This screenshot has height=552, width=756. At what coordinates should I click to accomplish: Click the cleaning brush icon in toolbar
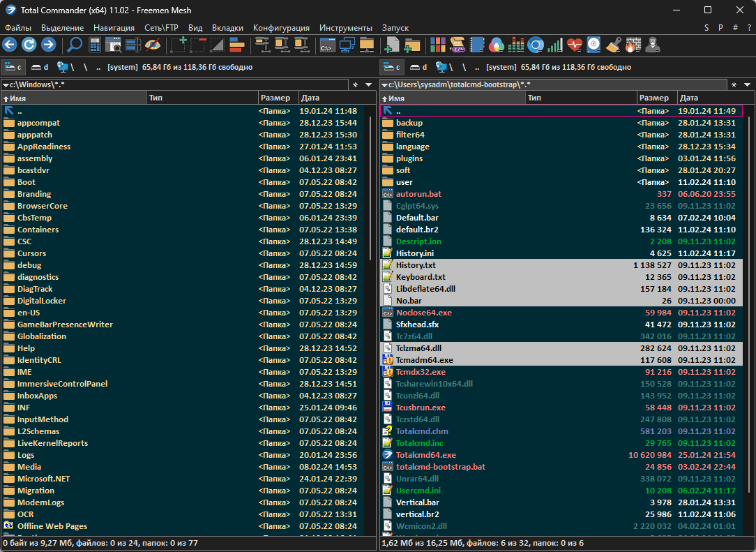[612, 45]
